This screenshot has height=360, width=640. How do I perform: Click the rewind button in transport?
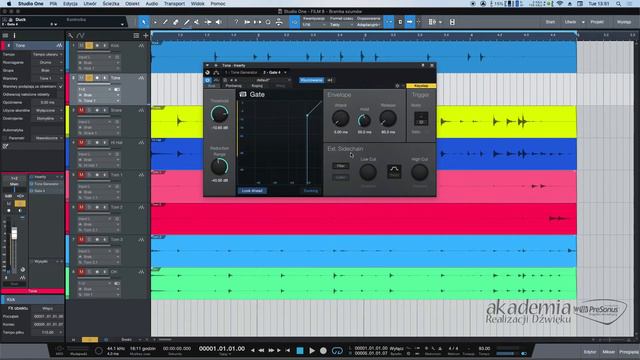(261, 350)
